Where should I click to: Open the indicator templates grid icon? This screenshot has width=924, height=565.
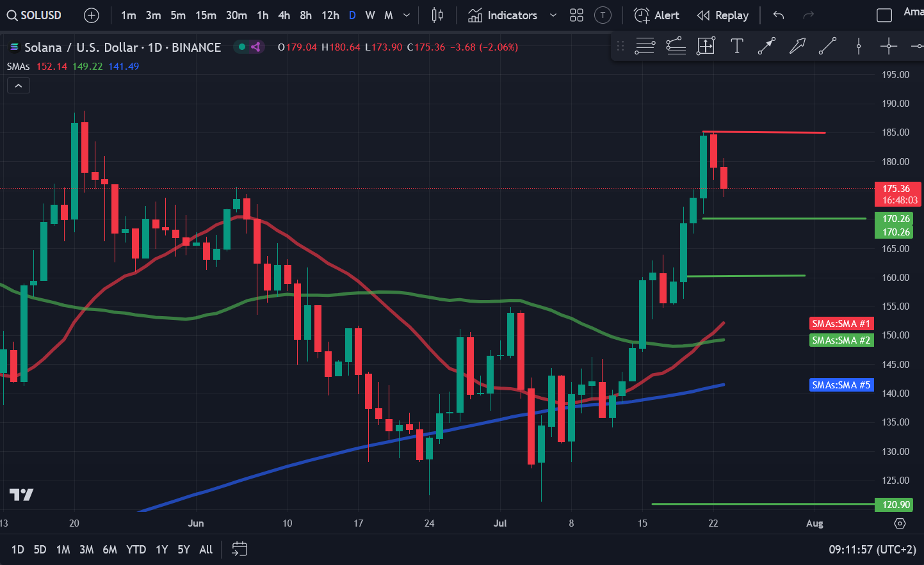576,15
